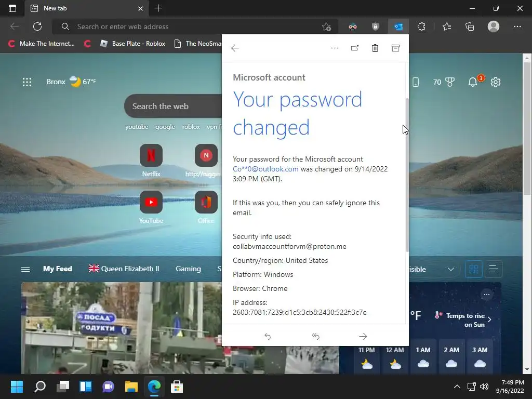Screen dimensions: 532x399
Task: Expand the Temps to rise arrow
Action: (x=489, y=320)
